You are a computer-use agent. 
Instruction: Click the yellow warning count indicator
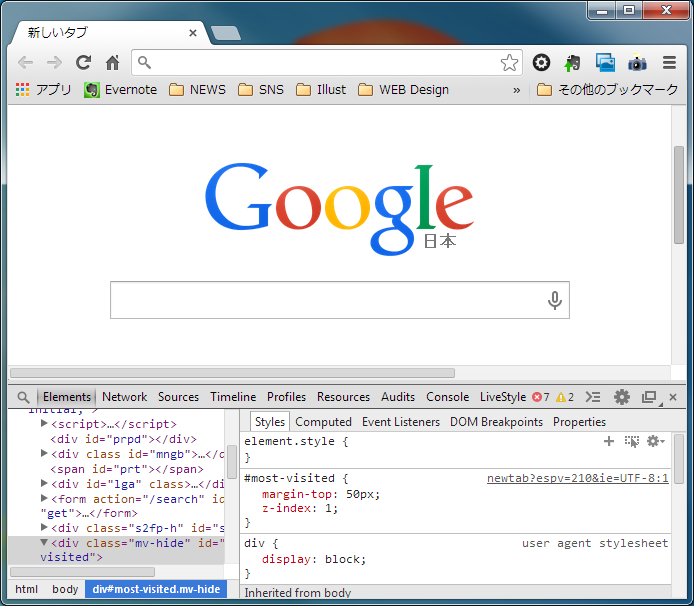click(x=565, y=397)
